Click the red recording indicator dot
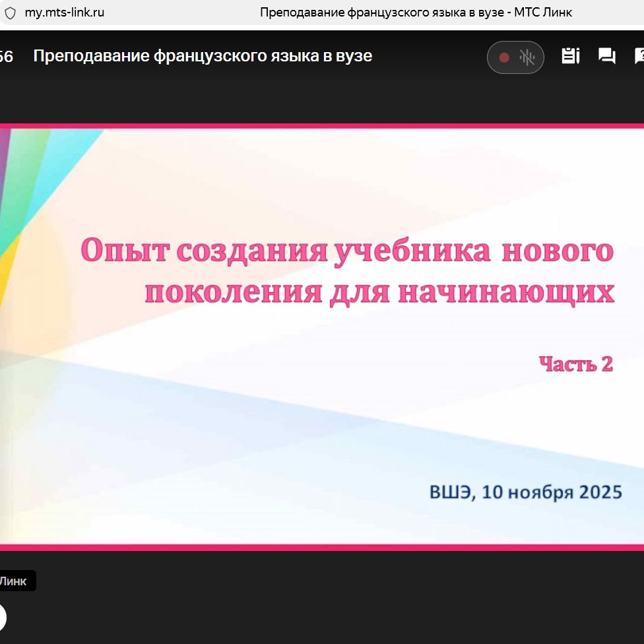Screen dimensions: 644x644 click(504, 57)
